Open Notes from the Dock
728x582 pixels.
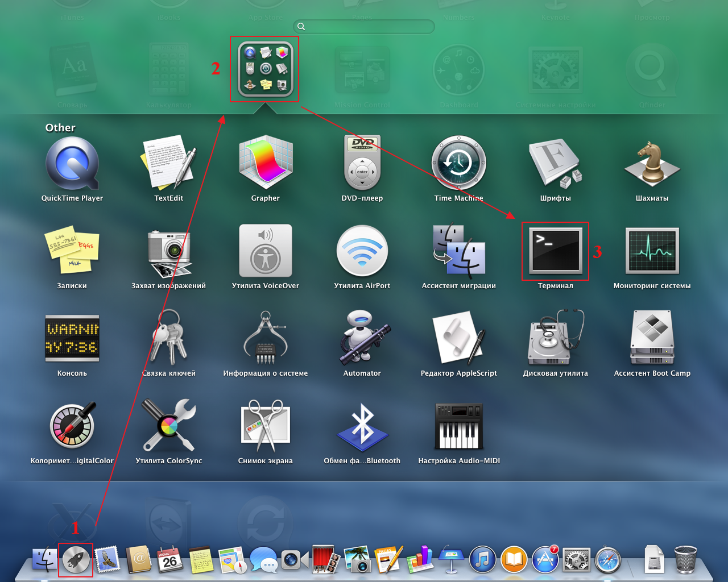point(201,560)
